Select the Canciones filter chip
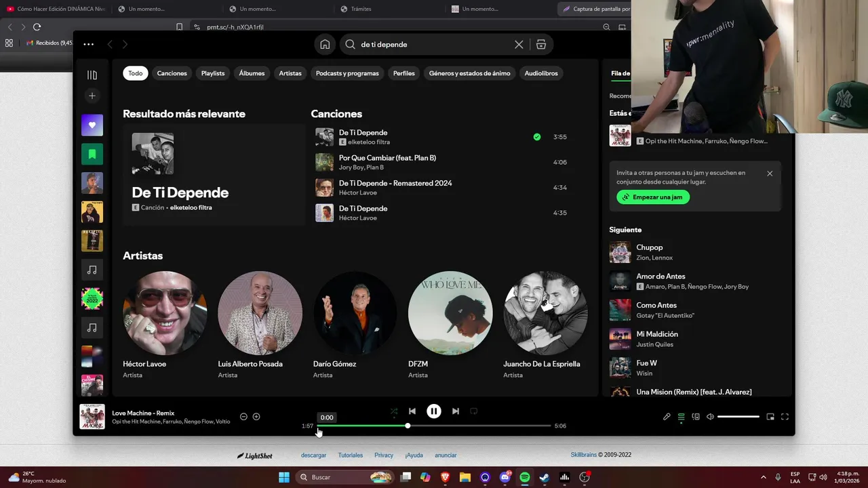The image size is (868, 488). (x=172, y=73)
